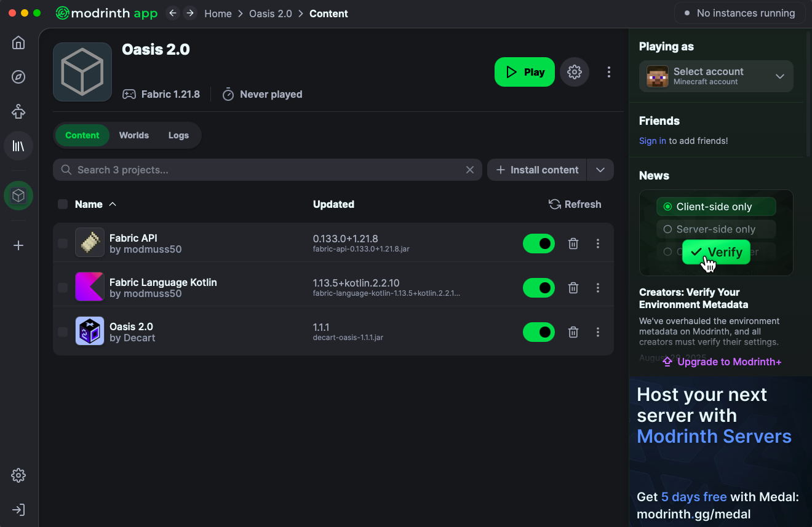Open the instance three-dot menu beside settings gear
This screenshot has height=527, width=812.
608,72
